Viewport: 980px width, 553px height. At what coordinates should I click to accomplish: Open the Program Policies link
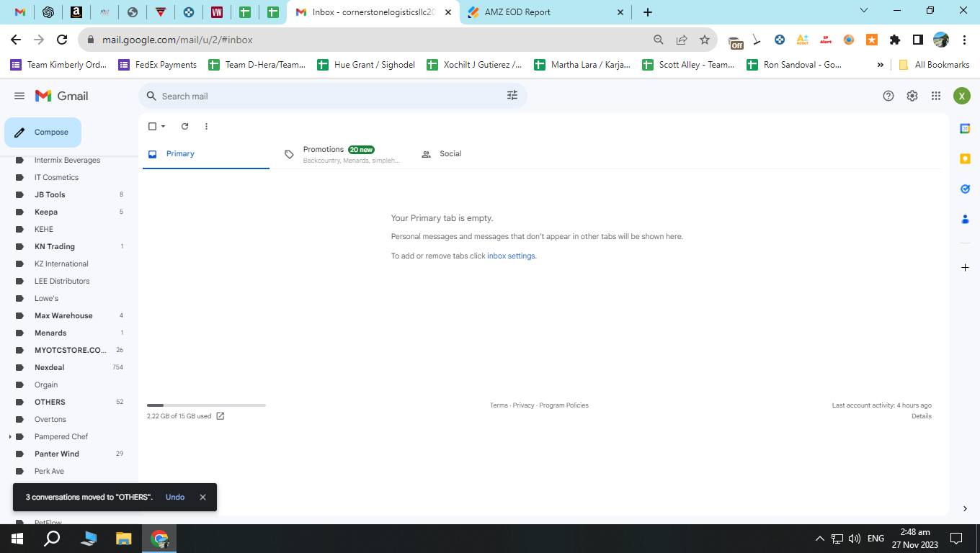click(564, 405)
